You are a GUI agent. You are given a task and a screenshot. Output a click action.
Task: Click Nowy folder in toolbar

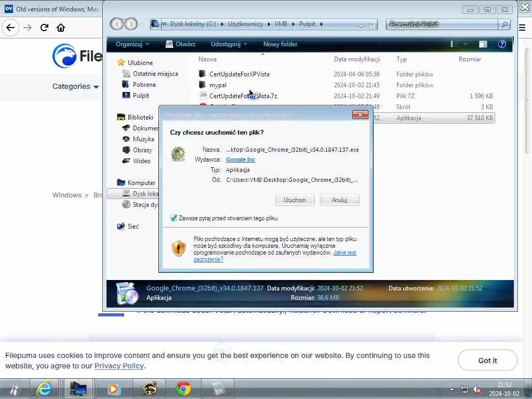pyautogui.click(x=280, y=44)
